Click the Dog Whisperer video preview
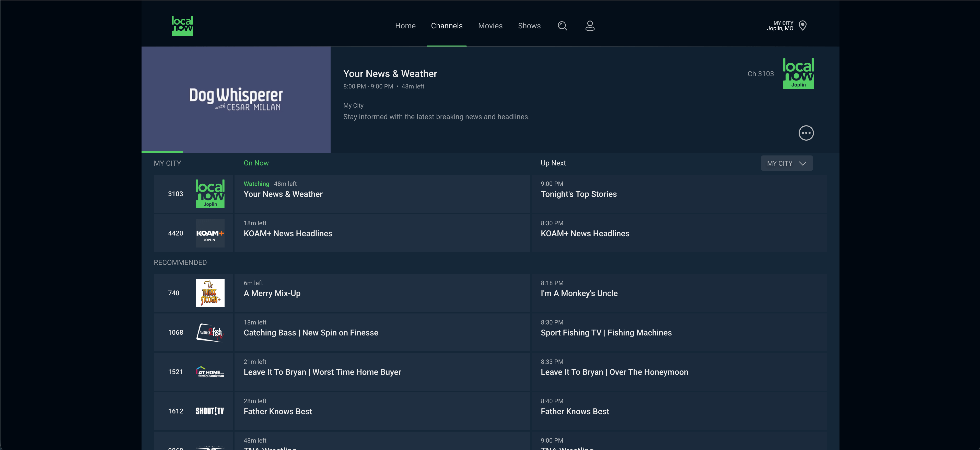 (236, 99)
